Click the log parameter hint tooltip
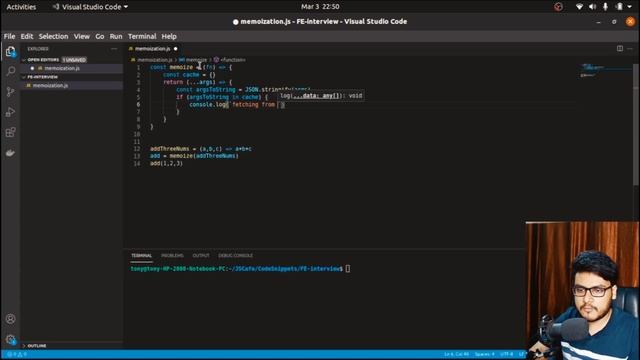 pyautogui.click(x=321, y=96)
